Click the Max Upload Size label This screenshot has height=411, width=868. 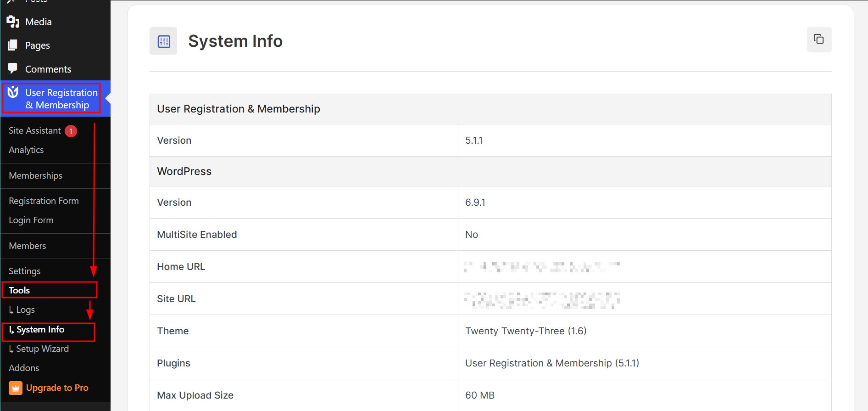(195, 395)
